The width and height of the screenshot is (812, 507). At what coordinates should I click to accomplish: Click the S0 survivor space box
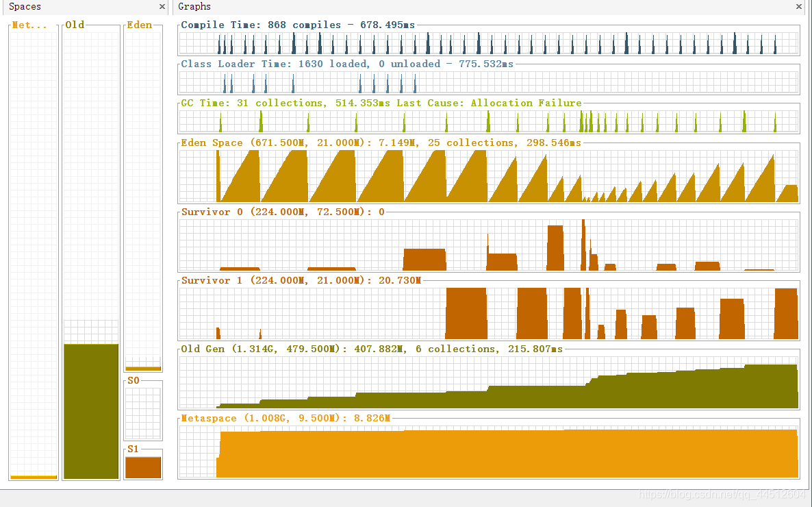(x=144, y=414)
